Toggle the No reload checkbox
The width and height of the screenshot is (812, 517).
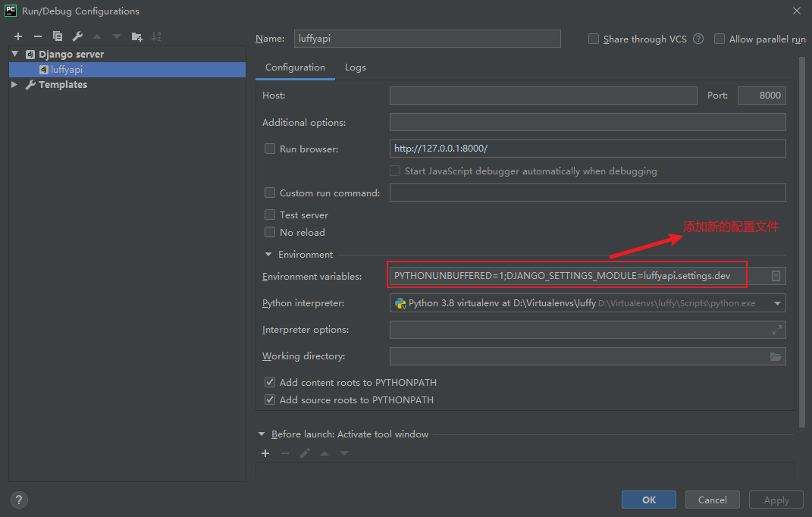click(x=270, y=233)
